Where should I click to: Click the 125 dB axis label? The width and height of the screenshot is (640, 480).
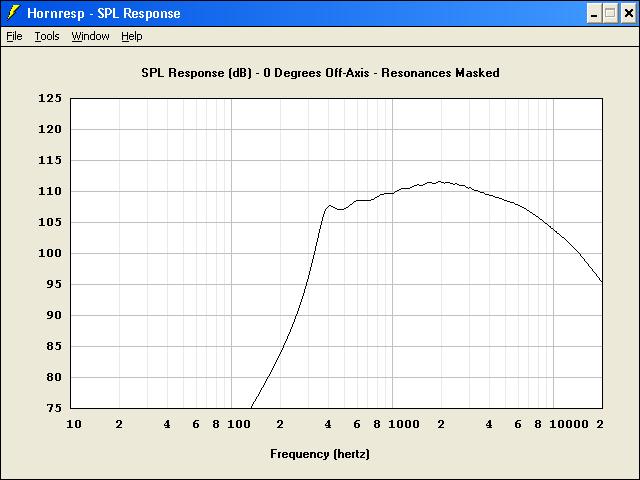pos(50,98)
